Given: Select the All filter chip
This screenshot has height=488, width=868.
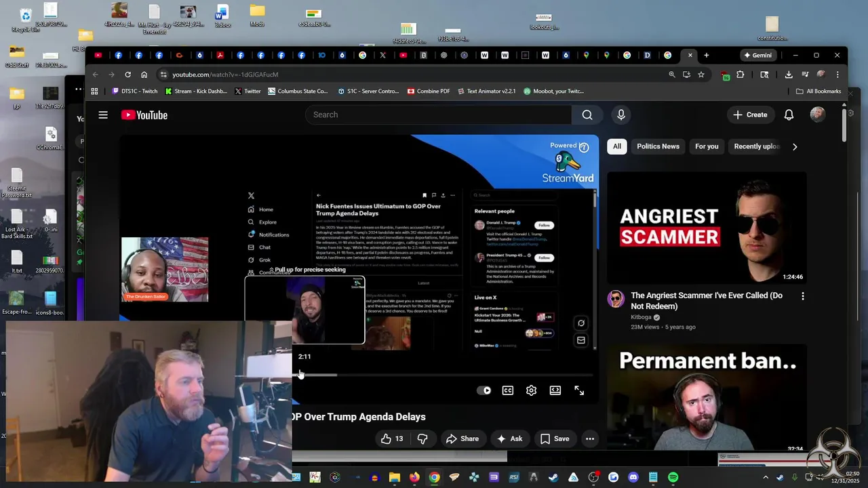Looking at the screenshot, I should click(x=617, y=146).
